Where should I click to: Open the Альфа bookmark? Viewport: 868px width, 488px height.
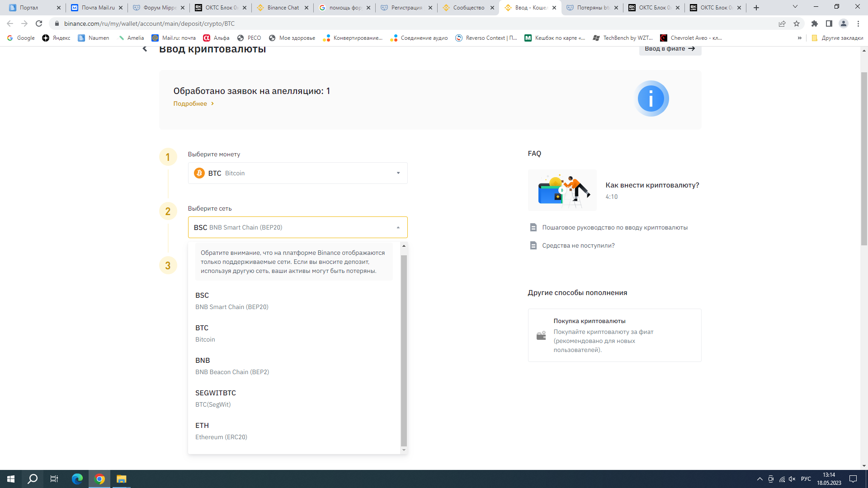click(216, 38)
